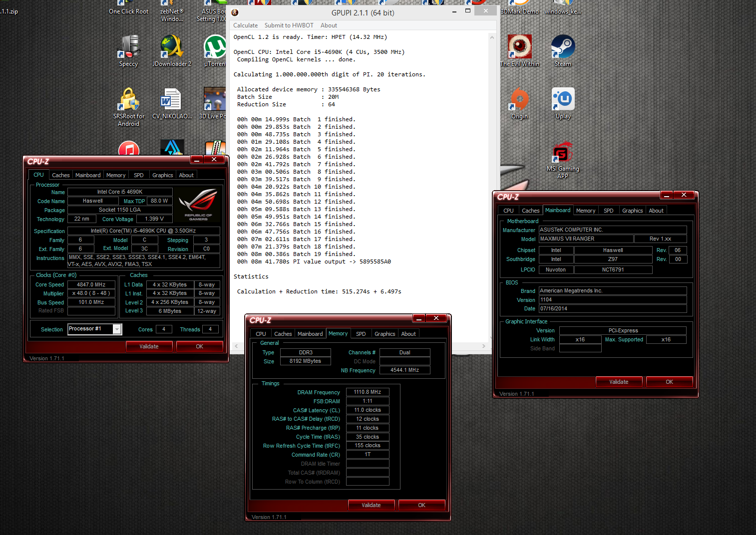Click OK in CPU-Z Mainboard window
The image size is (756, 535).
pyautogui.click(x=670, y=382)
